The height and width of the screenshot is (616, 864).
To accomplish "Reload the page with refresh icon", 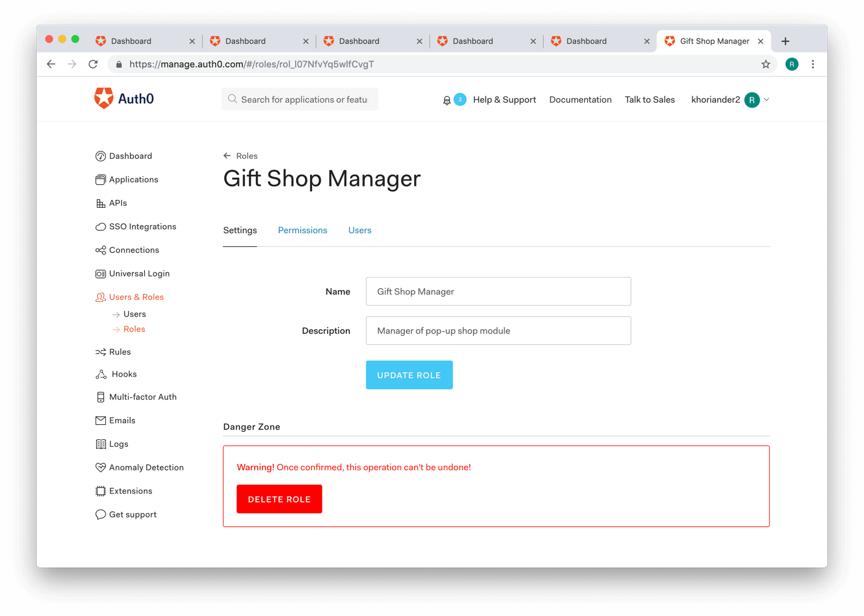I will click(93, 64).
